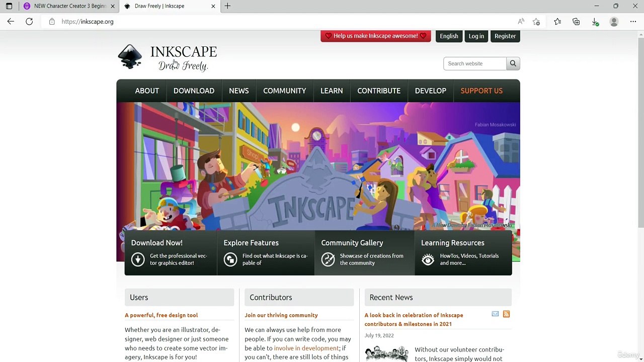Click the Learning Resources eye icon
Screen dimensions: 644x362
pyautogui.click(x=428, y=259)
